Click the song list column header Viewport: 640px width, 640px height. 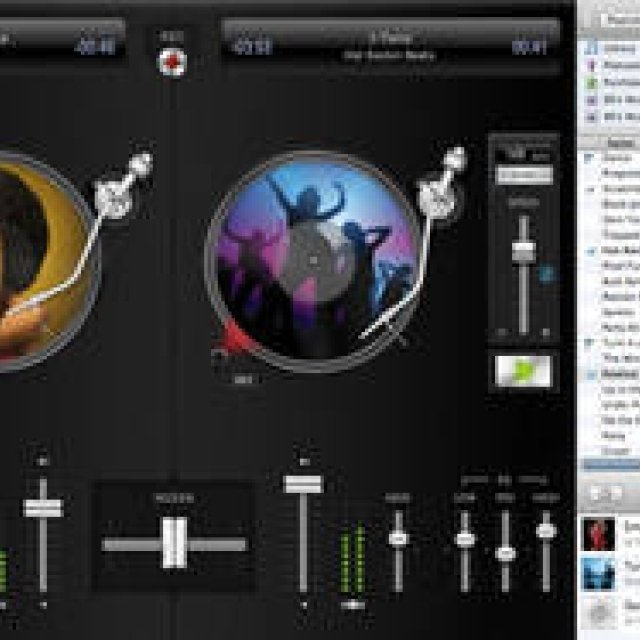(609, 142)
